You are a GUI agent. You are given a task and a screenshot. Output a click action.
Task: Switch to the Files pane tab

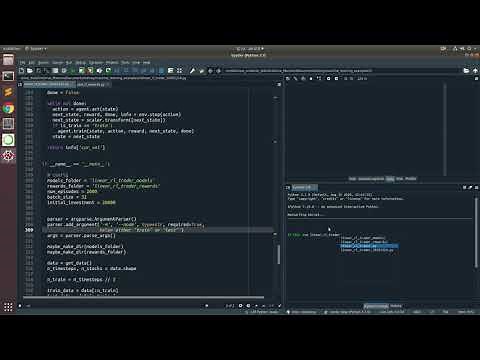pyautogui.click(x=399, y=179)
